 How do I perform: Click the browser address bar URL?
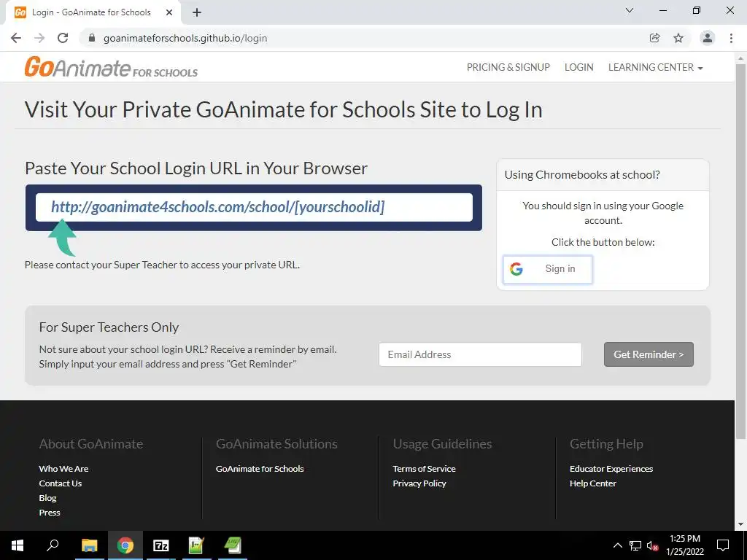click(x=185, y=38)
